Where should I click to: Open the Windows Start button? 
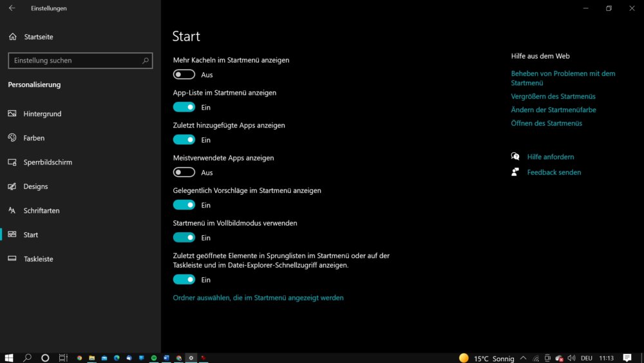pos(9,358)
